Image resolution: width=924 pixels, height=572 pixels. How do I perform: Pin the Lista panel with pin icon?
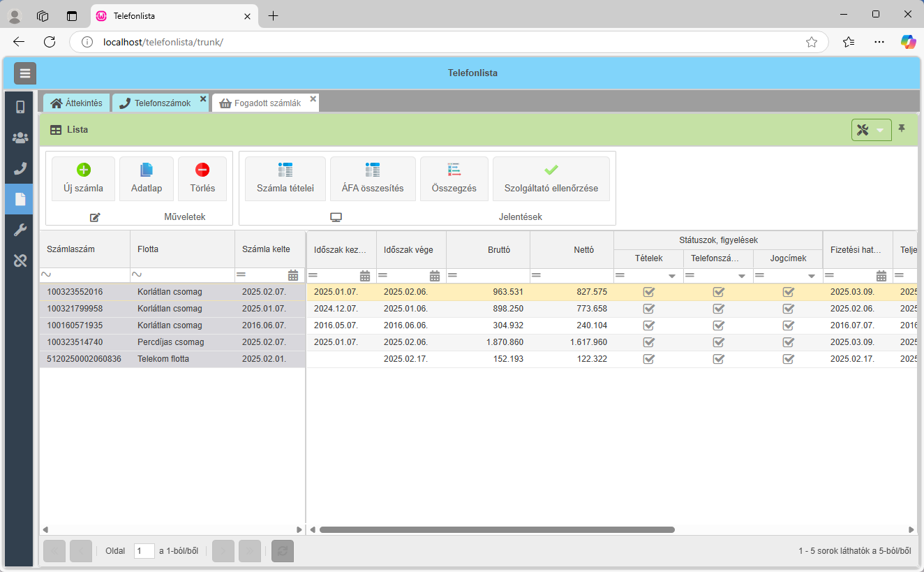pyautogui.click(x=902, y=129)
